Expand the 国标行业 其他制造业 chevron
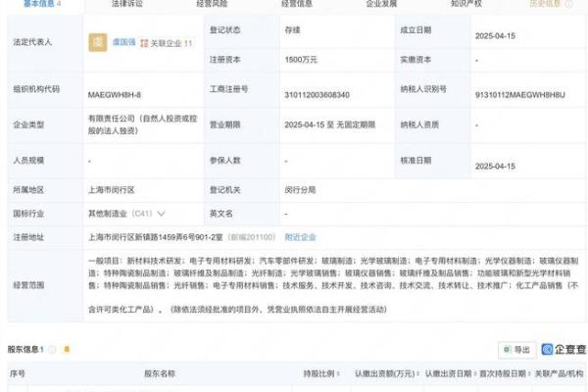This screenshot has width=588, height=392. pos(161,214)
